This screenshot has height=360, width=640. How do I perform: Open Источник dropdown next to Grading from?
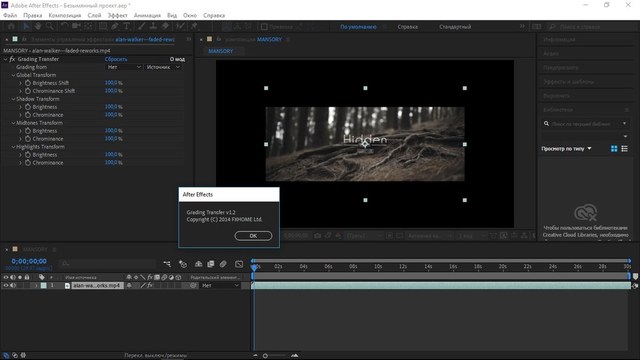point(163,67)
